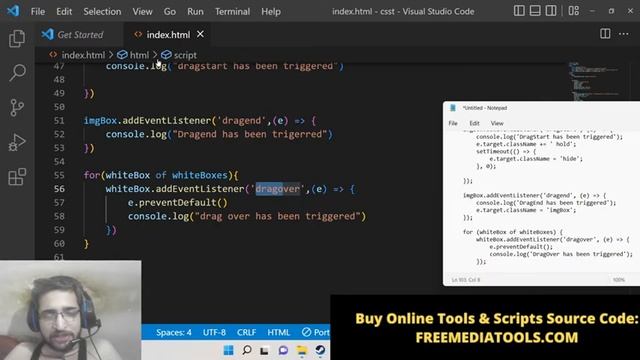Close the index.html tab
640x360 pixels.
tap(200, 34)
